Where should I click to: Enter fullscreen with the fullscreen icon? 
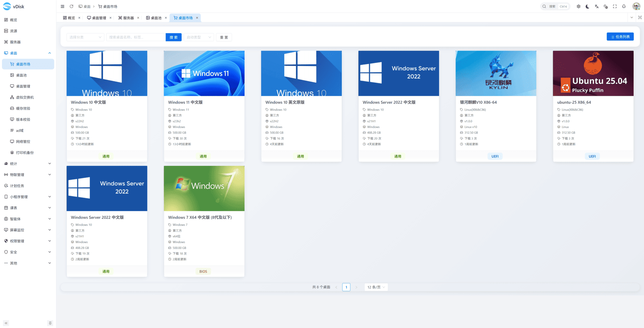(x=615, y=6)
